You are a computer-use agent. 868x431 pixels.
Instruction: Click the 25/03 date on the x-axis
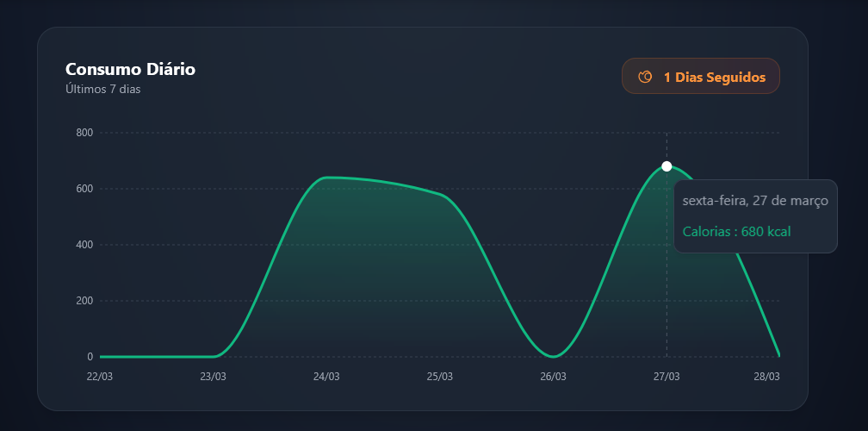pyautogui.click(x=439, y=377)
